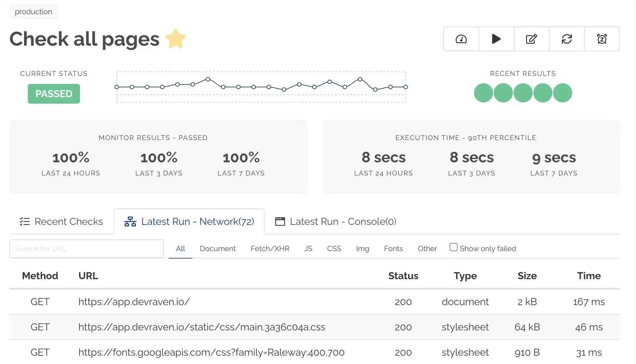Click the refresh arrows icon
636x364 pixels.
click(x=567, y=39)
